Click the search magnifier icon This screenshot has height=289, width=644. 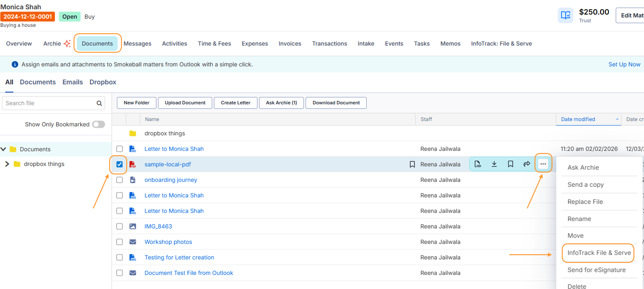coord(99,103)
